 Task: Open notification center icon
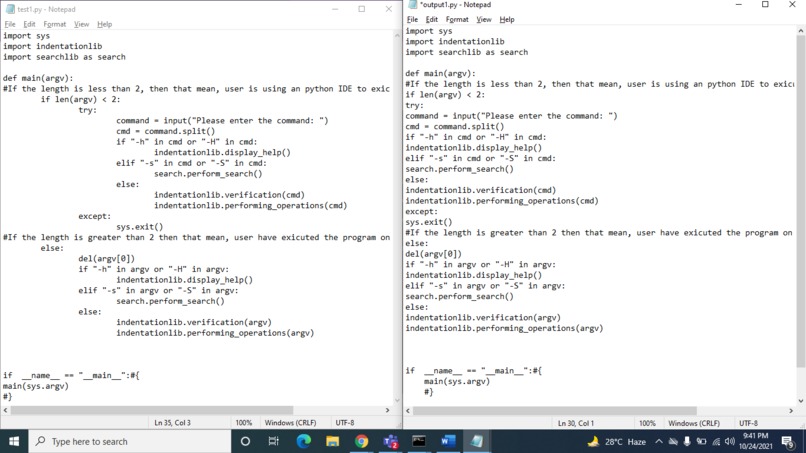(x=787, y=441)
